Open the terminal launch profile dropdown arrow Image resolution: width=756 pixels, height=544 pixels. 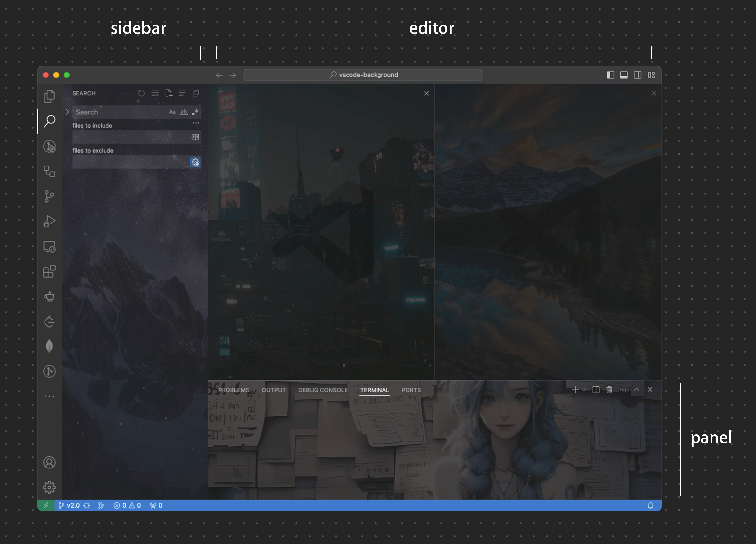tap(584, 390)
